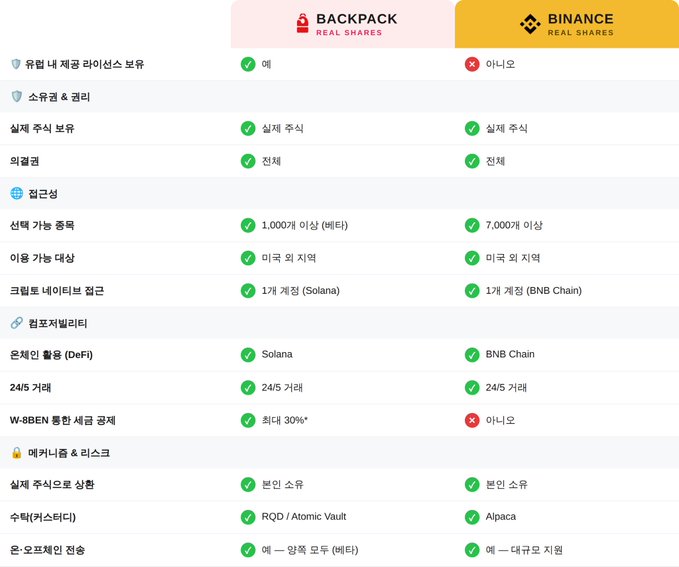Click red X beside Binance 아니오 license
Viewport: 679px width, 567px height.
472,64
